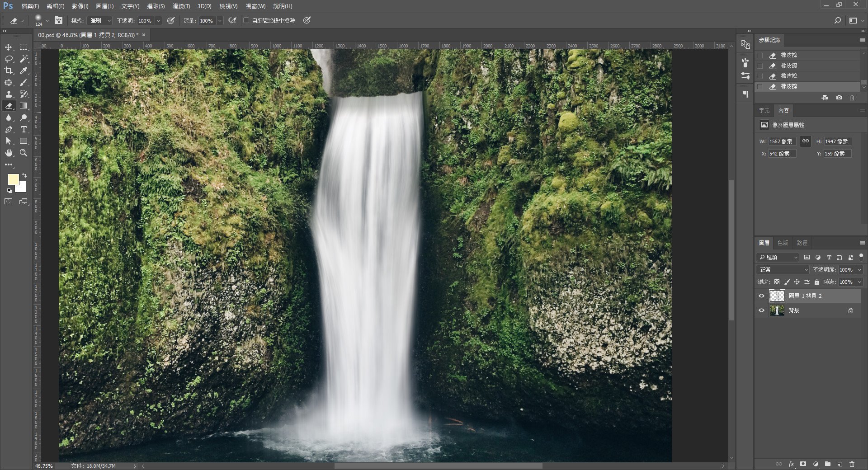Open the brush settings panel icon

(58, 20)
